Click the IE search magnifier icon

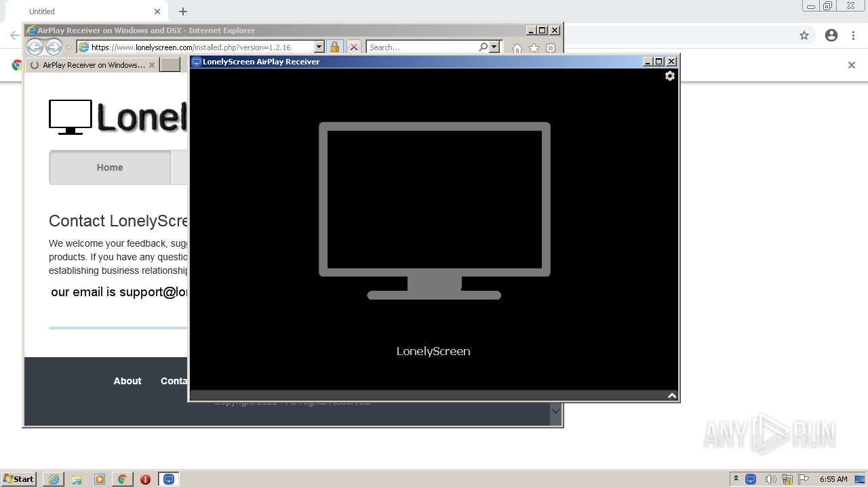[483, 47]
